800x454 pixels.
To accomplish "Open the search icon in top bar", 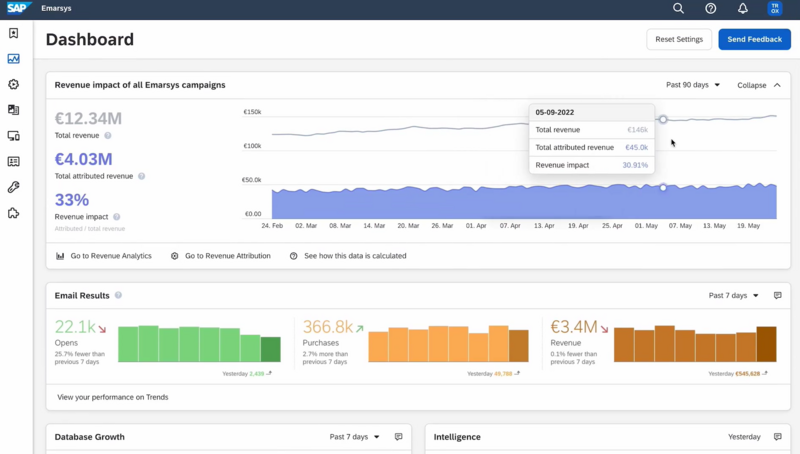I will click(x=678, y=8).
